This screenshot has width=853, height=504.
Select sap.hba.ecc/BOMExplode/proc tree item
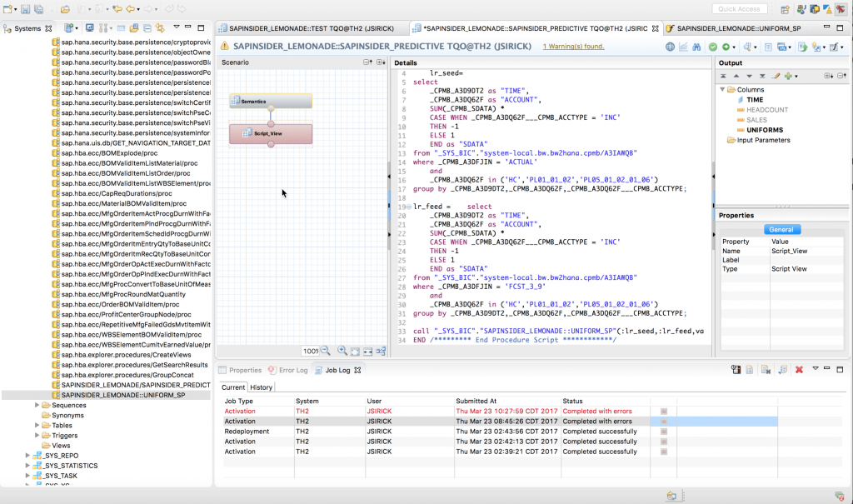pyautogui.click(x=109, y=153)
